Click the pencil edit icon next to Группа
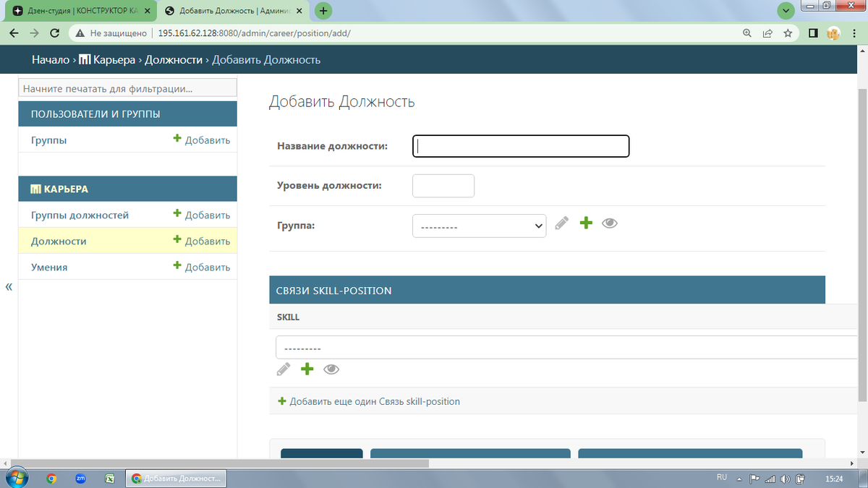868x488 pixels. (x=562, y=223)
